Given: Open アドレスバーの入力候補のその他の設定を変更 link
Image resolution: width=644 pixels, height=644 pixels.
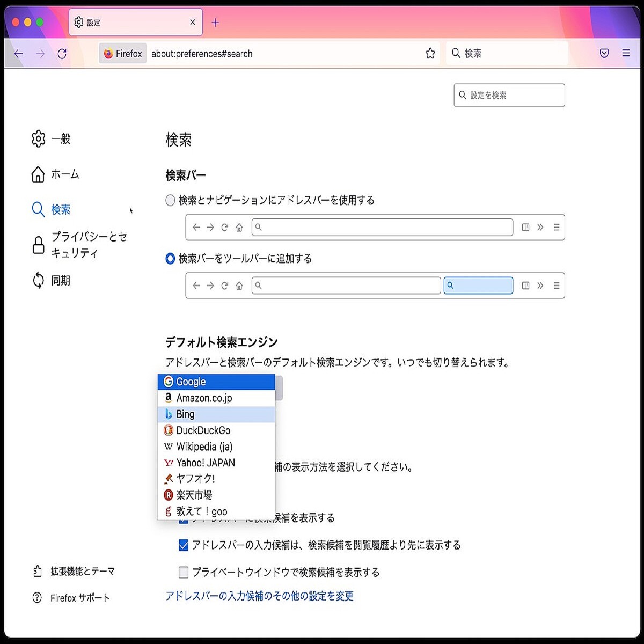Looking at the screenshot, I should click(260, 596).
